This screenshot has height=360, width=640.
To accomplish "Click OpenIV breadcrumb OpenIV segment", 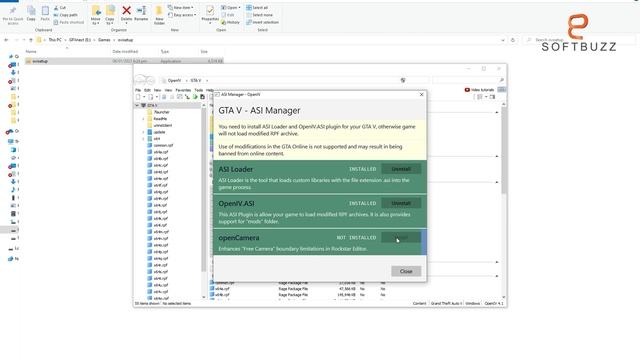I will coord(174,80).
